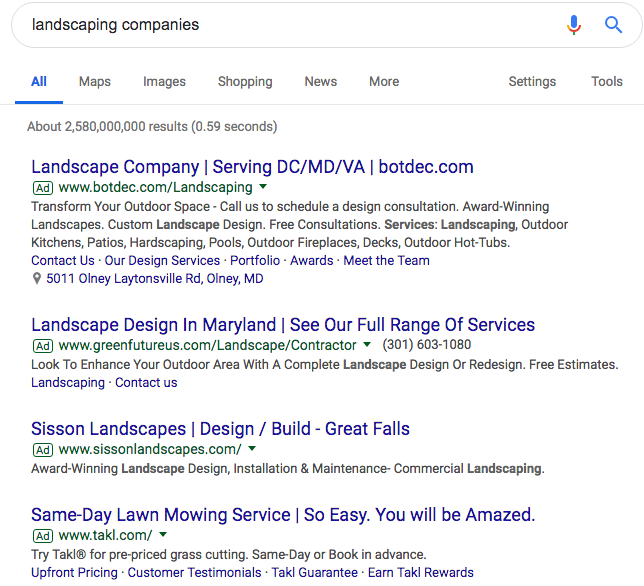644x586 pixels.
Task: Open botdec 'Contact Us' sitelink
Action: tap(63, 260)
